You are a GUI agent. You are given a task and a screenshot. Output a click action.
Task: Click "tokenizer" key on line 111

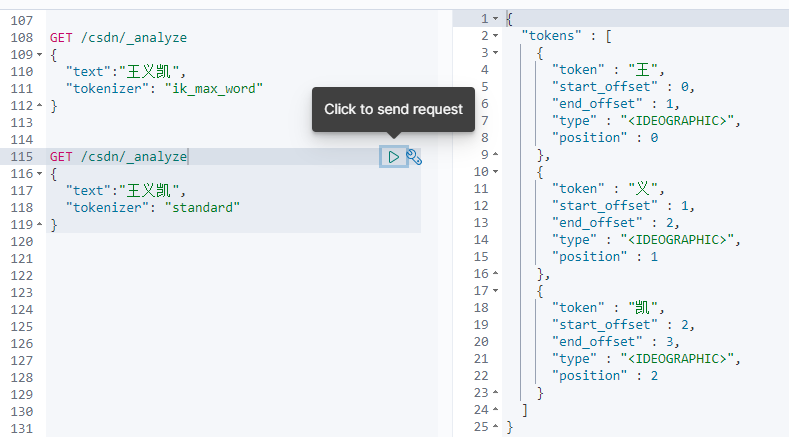click(108, 89)
